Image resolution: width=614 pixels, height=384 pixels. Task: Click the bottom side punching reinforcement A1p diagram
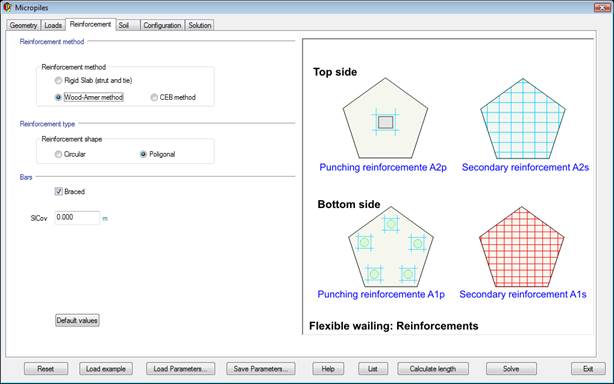coord(391,247)
